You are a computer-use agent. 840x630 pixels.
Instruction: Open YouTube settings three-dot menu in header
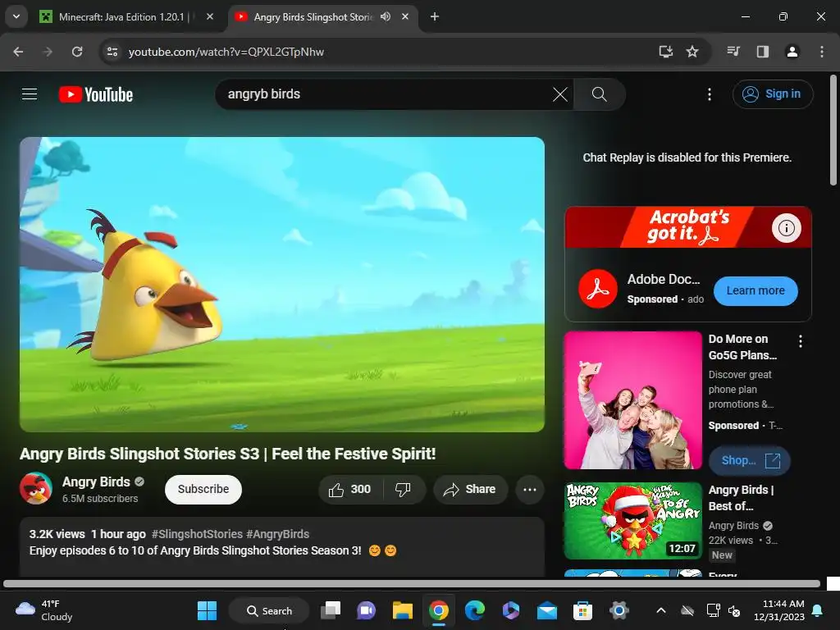point(710,94)
